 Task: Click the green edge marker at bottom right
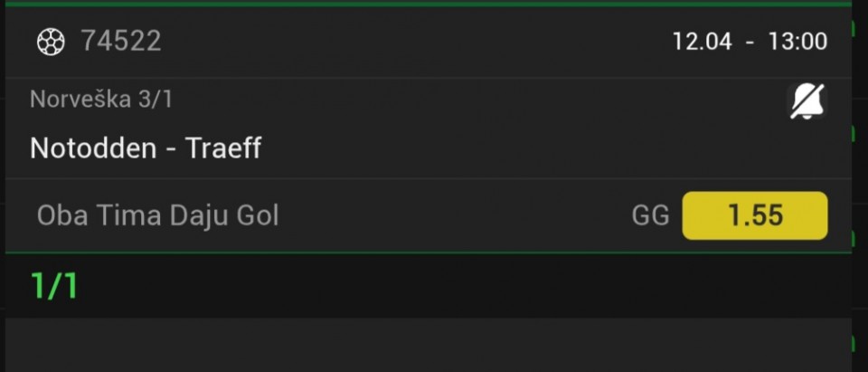click(x=854, y=344)
